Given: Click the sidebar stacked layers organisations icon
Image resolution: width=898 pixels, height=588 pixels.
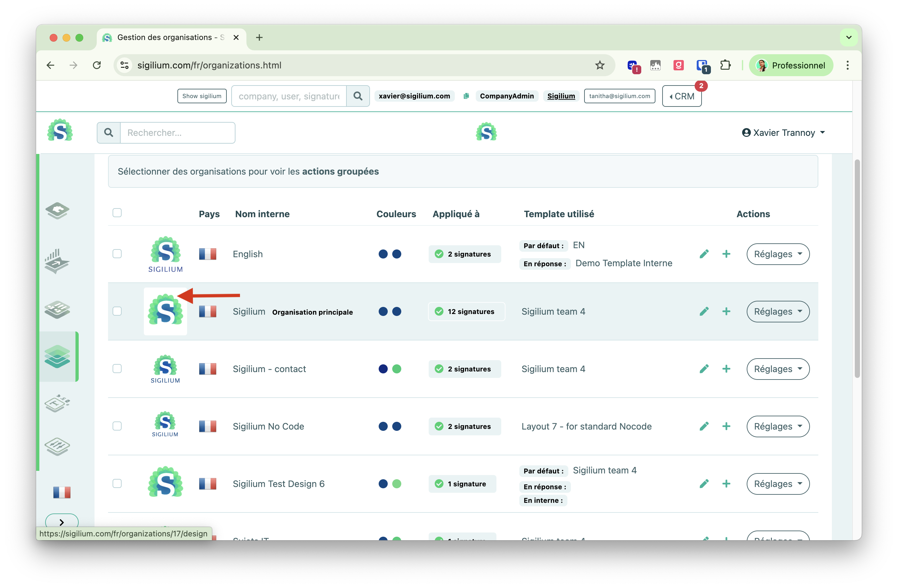Looking at the screenshot, I should tap(57, 356).
